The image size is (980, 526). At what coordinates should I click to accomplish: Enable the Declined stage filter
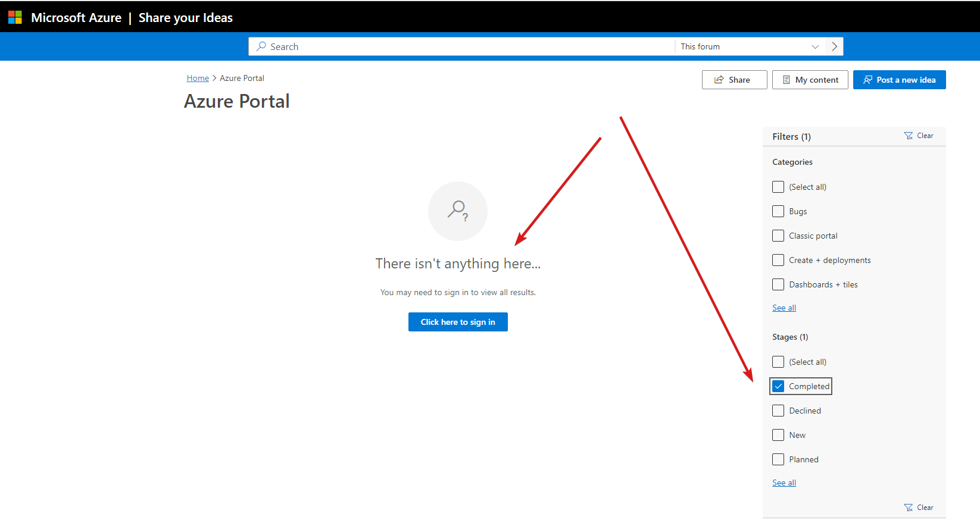pos(778,411)
